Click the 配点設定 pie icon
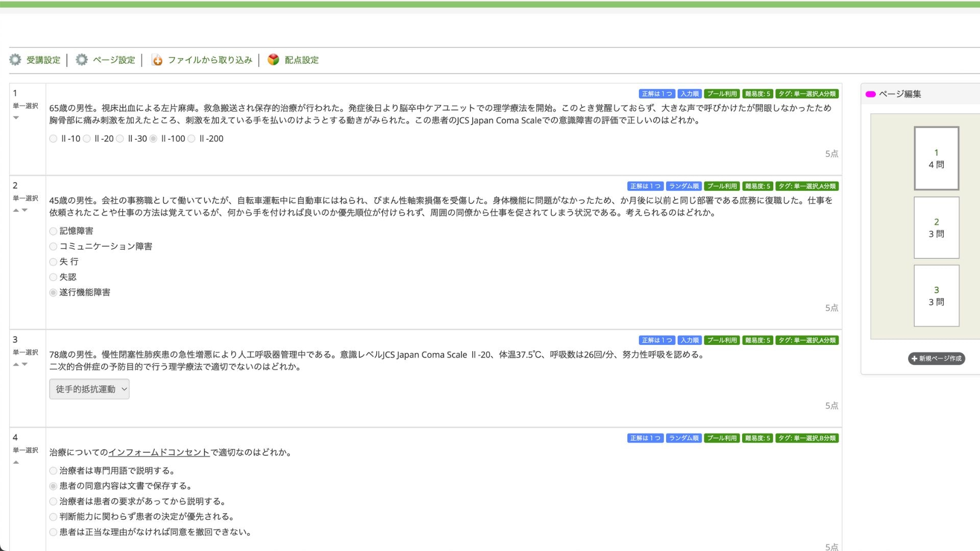 [x=274, y=60]
